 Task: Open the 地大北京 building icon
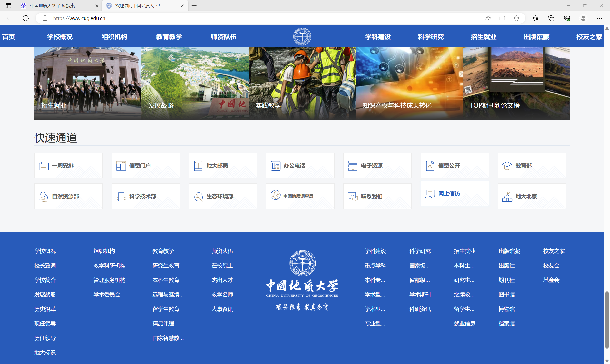(507, 197)
